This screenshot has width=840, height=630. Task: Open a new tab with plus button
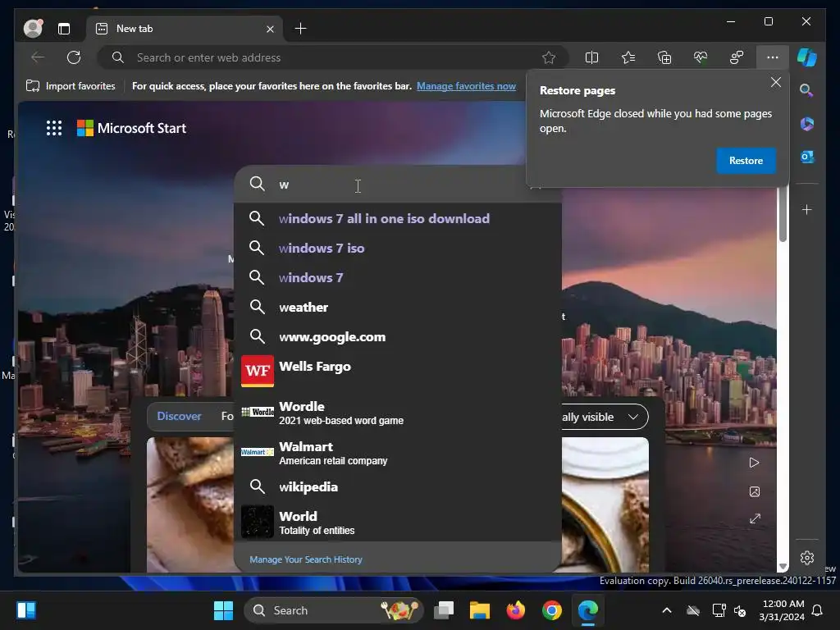pos(300,29)
